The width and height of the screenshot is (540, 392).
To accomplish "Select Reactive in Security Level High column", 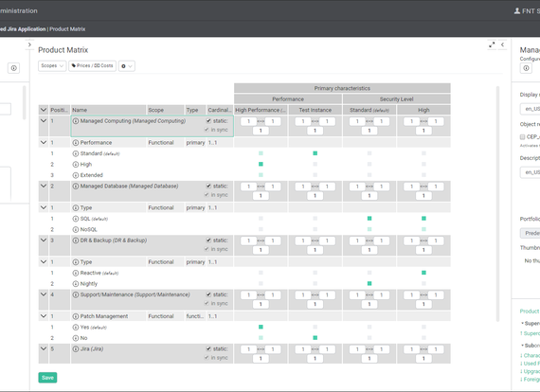I will point(423,273).
